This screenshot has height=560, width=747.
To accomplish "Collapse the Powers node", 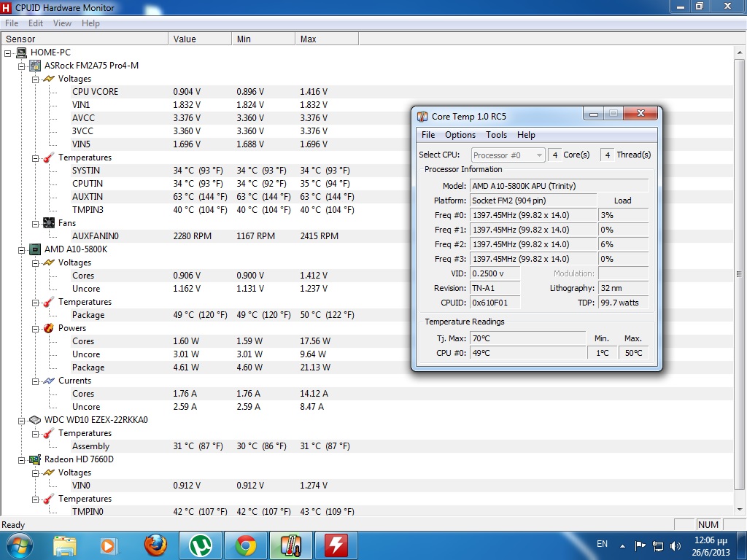I will tap(35, 329).
